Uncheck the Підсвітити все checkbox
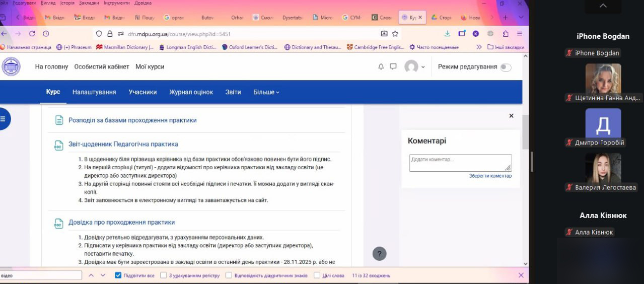The image size is (644, 284). (x=118, y=275)
